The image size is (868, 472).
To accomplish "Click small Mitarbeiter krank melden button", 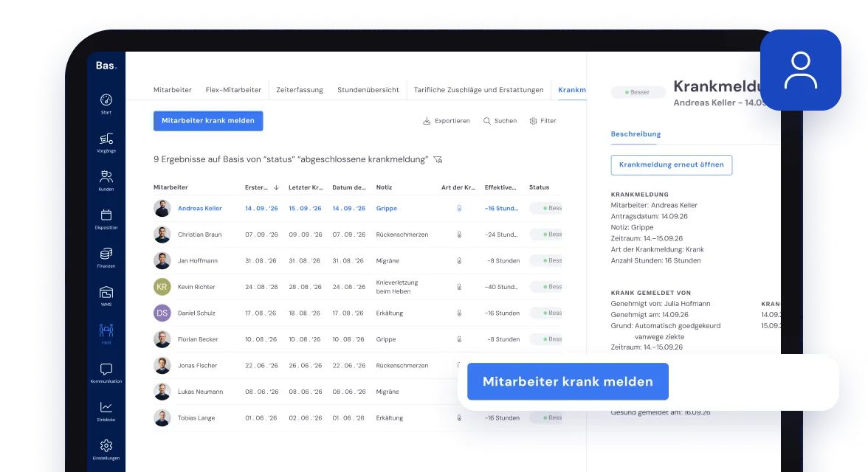I will tap(208, 121).
